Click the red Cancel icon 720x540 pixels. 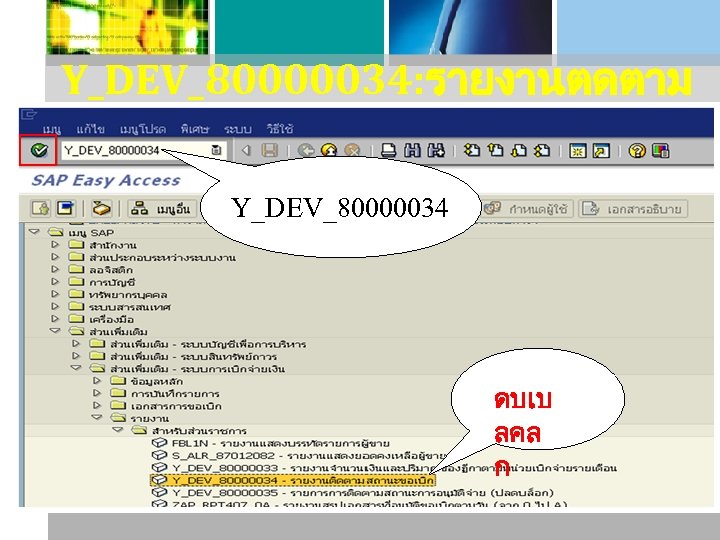coord(352,150)
